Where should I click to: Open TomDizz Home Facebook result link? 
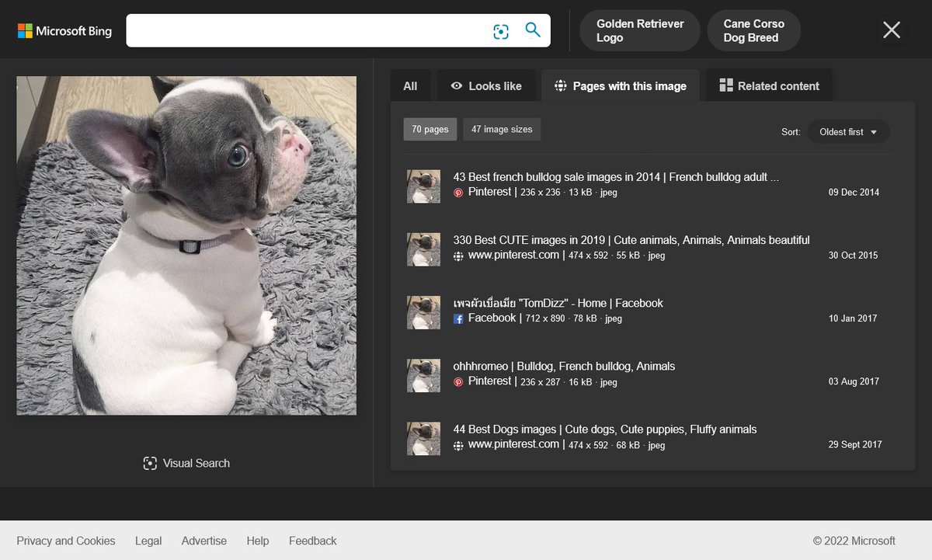coord(558,303)
